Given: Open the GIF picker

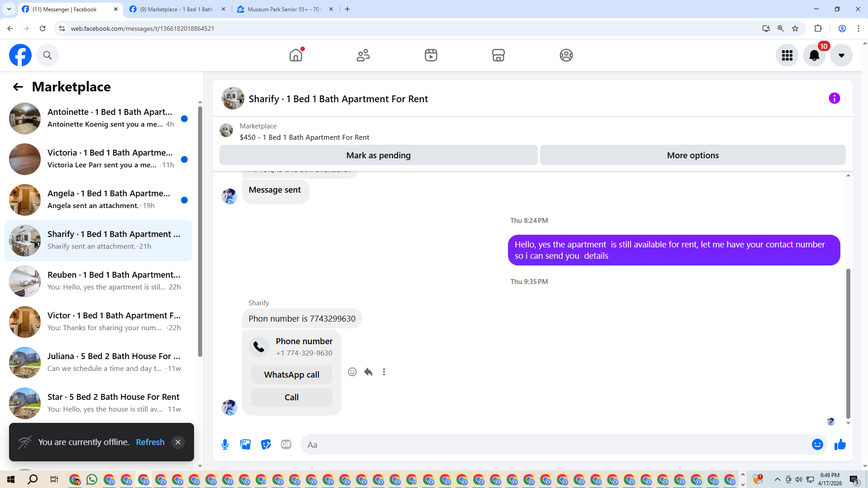Looking at the screenshot, I should [x=286, y=445].
